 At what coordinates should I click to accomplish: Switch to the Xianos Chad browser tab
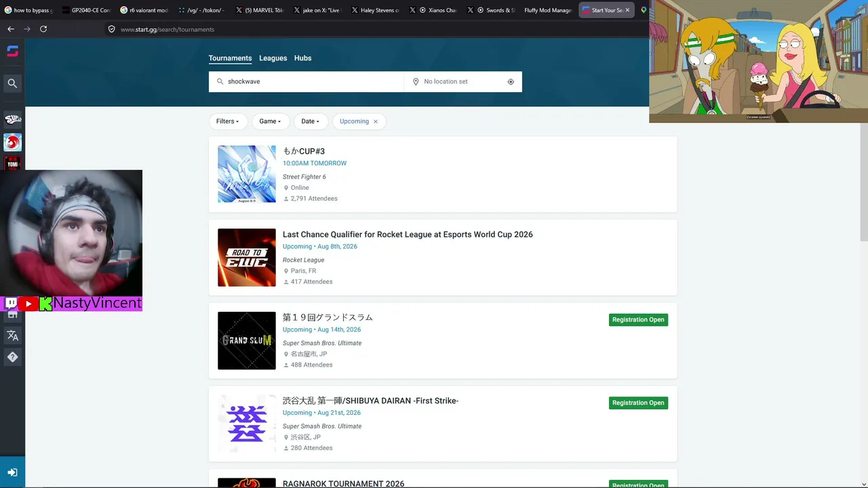[x=433, y=10]
